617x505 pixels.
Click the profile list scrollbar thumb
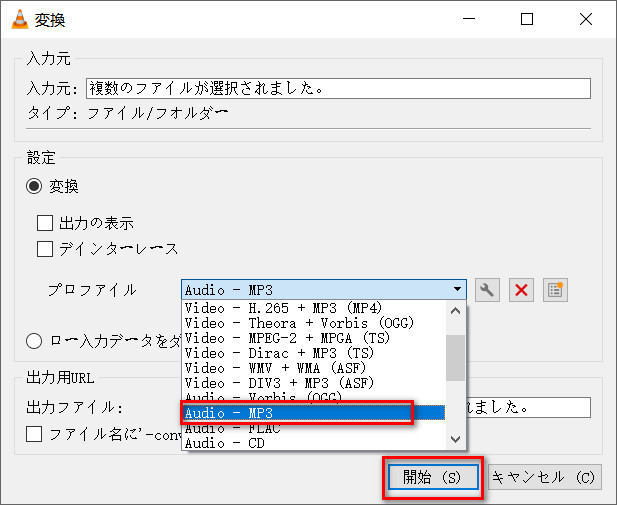click(x=455, y=358)
